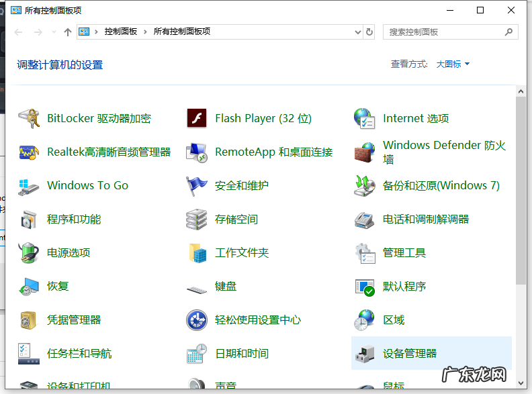Open the 程序和功能 text link
This screenshot has width=532, height=394.
pyautogui.click(x=74, y=219)
